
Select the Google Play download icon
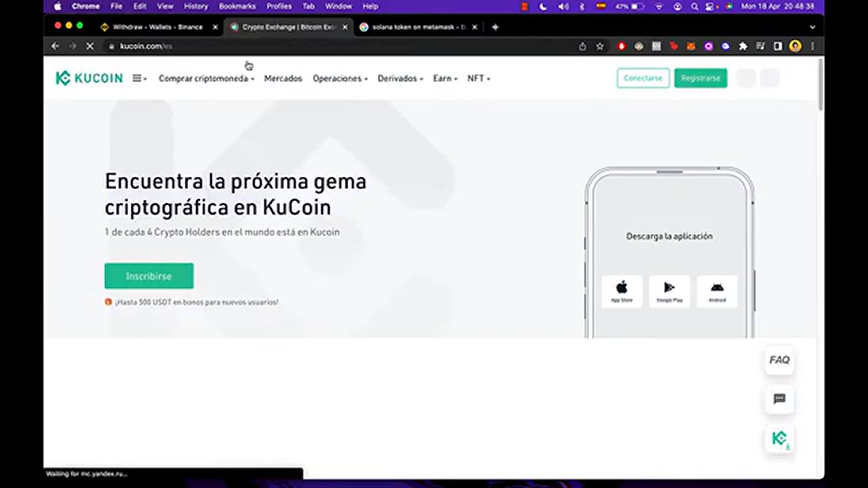pos(670,291)
